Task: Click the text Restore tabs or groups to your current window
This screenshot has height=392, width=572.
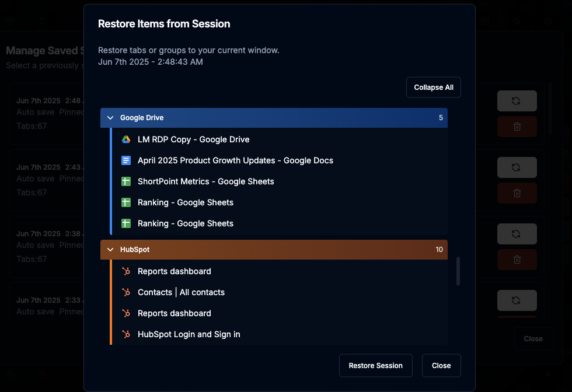Action: pos(189,50)
